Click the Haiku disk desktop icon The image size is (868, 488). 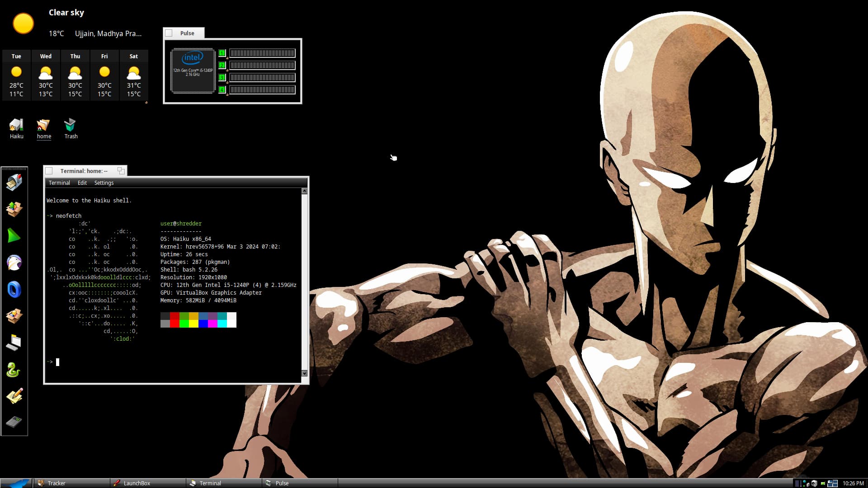[x=16, y=125]
